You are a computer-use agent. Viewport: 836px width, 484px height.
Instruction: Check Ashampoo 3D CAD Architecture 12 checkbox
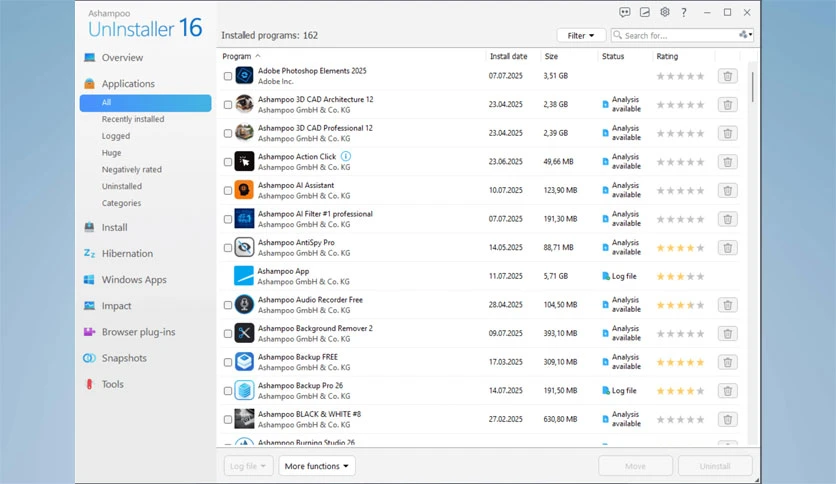pyautogui.click(x=228, y=105)
